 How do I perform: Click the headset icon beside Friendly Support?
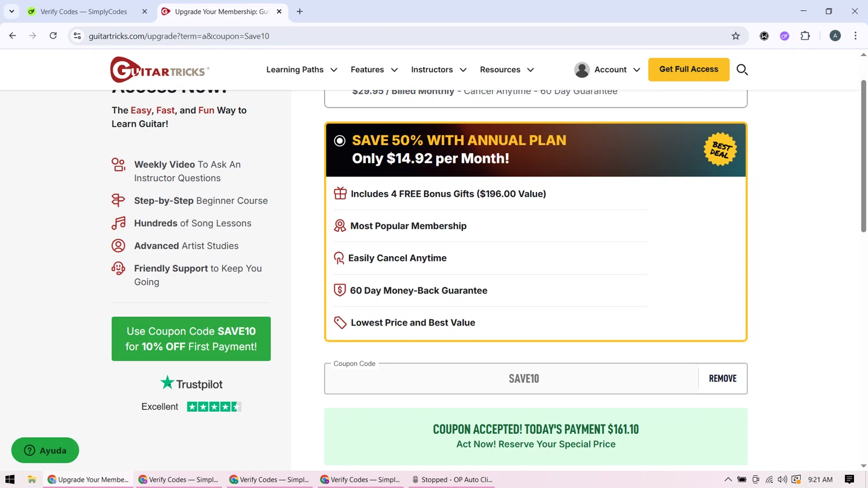point(118,268)
